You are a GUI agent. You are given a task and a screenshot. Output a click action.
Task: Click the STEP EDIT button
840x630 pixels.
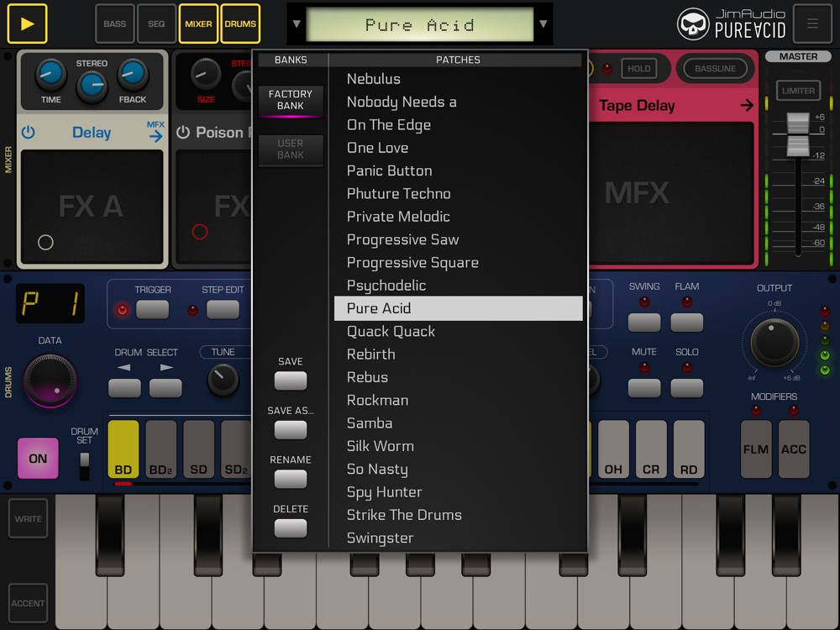[223, 310]
